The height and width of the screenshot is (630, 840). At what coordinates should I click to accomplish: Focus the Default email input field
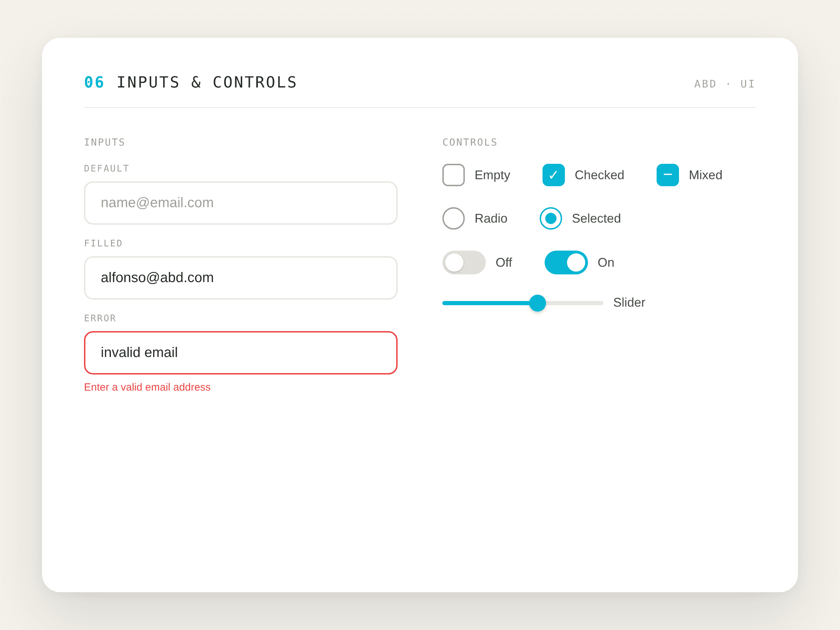[x=241, y=203]
